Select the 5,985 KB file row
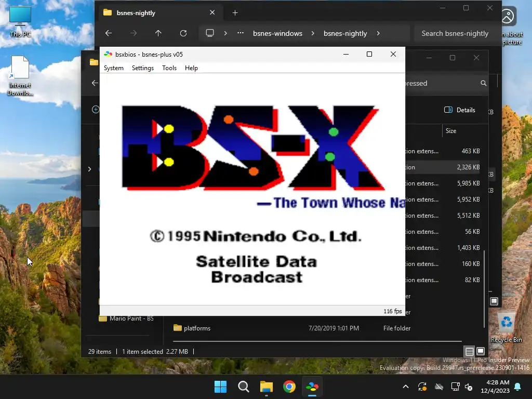 443,183
